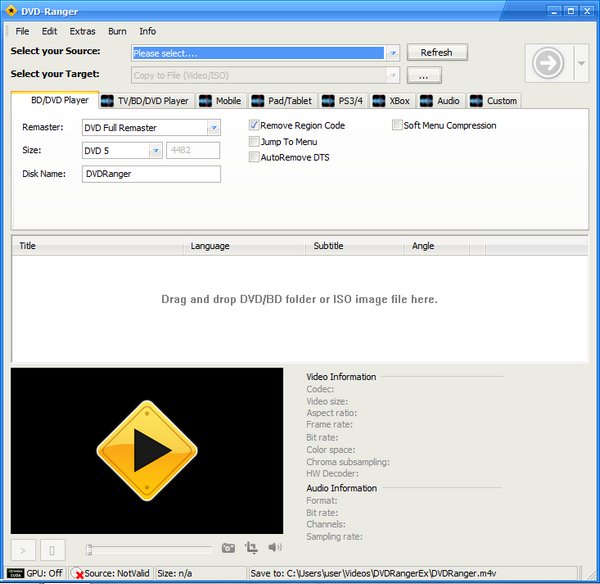Click the stop button under the preview
This screenshot has width=600, height=584.
[x=52, y=550]
